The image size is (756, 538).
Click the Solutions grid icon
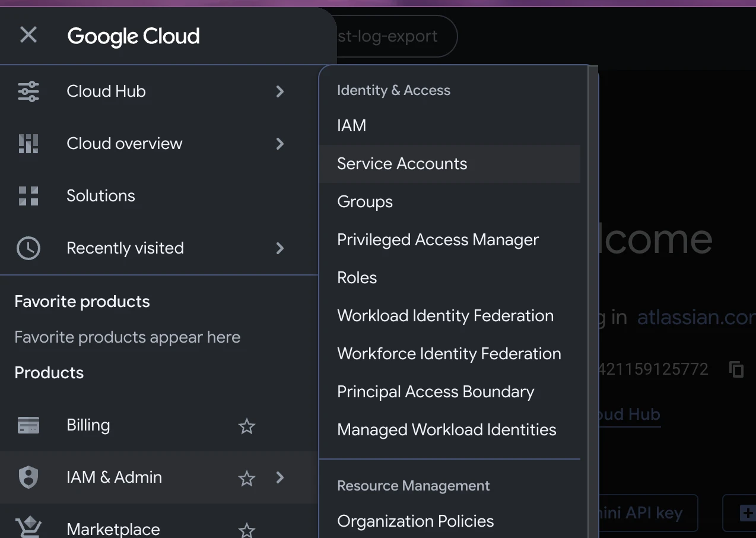click(28, 196)
